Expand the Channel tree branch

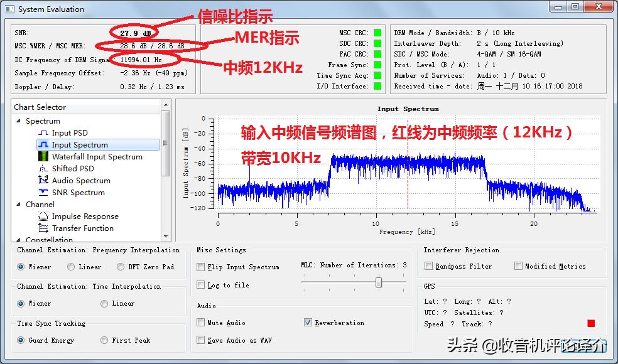pyautogui.click(x=18, y=204)
